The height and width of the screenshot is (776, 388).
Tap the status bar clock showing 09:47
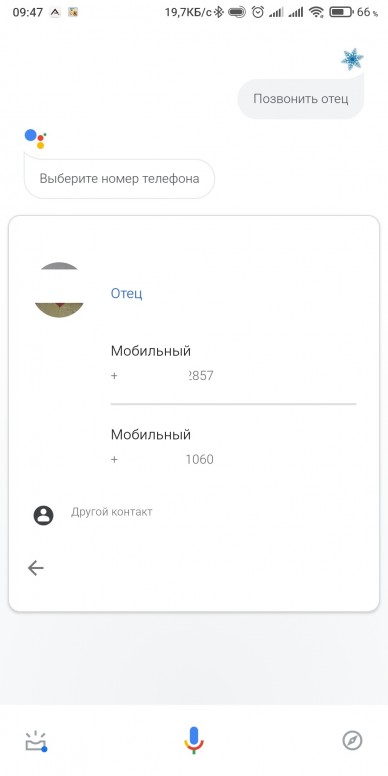(28, 12)
